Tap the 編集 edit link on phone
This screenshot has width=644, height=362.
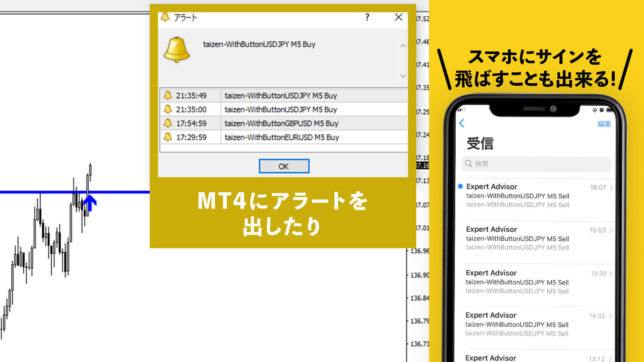[604, 124]
